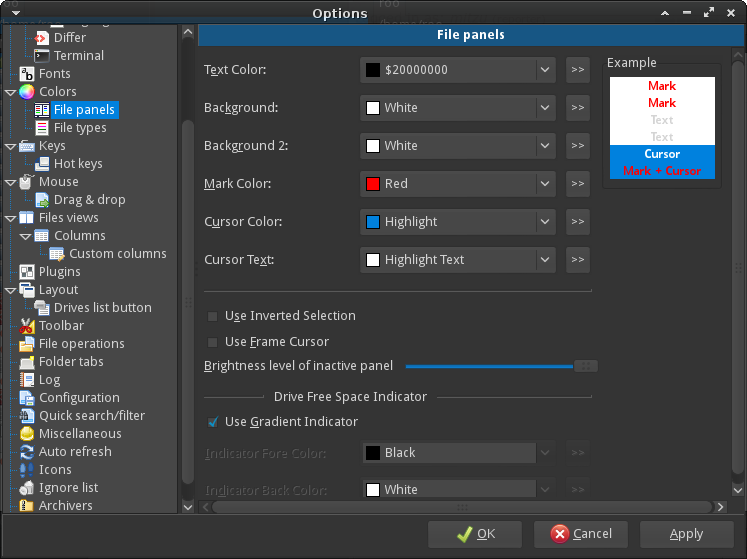Viewport: 747px width, 559px height.
Task: Click the Archivers icon
Action: 27,506
